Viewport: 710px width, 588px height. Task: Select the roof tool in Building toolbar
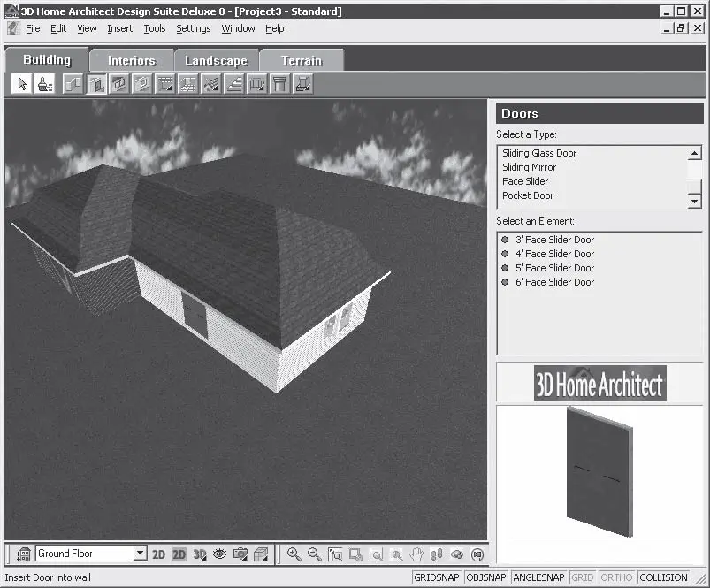[x=211, y=84]
